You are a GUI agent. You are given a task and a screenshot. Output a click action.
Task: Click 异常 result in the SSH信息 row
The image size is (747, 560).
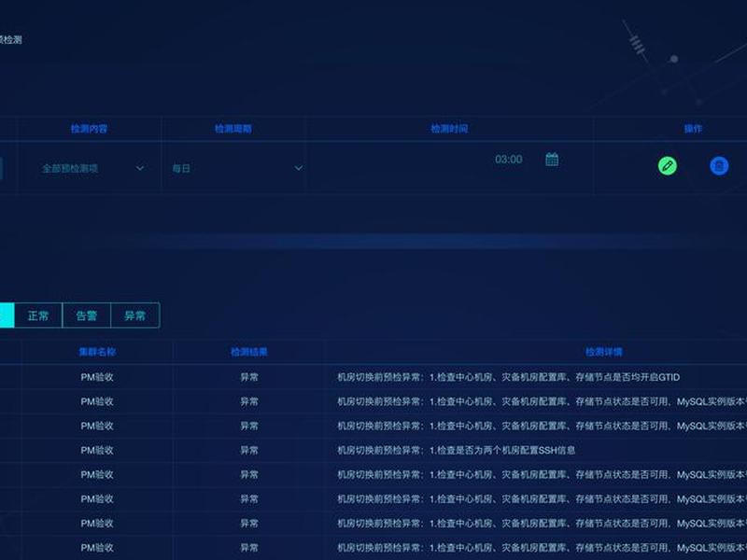(x=249, y=450)
